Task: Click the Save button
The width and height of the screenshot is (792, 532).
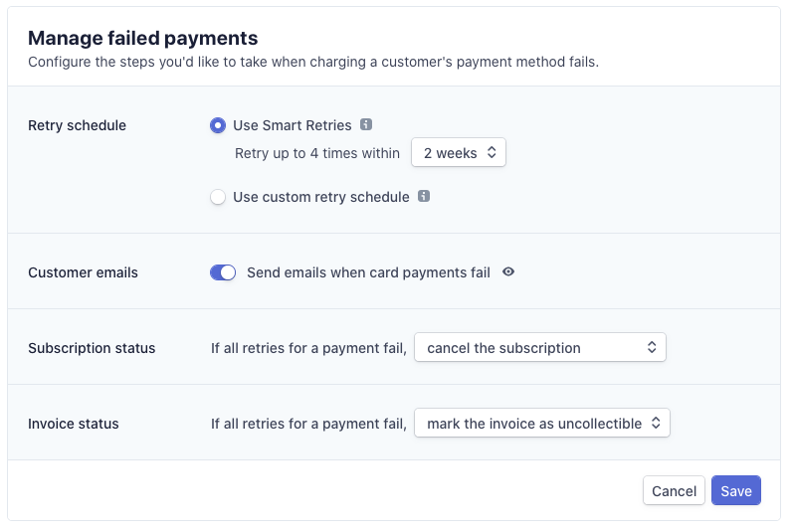Action: click(x=735, y=491)
